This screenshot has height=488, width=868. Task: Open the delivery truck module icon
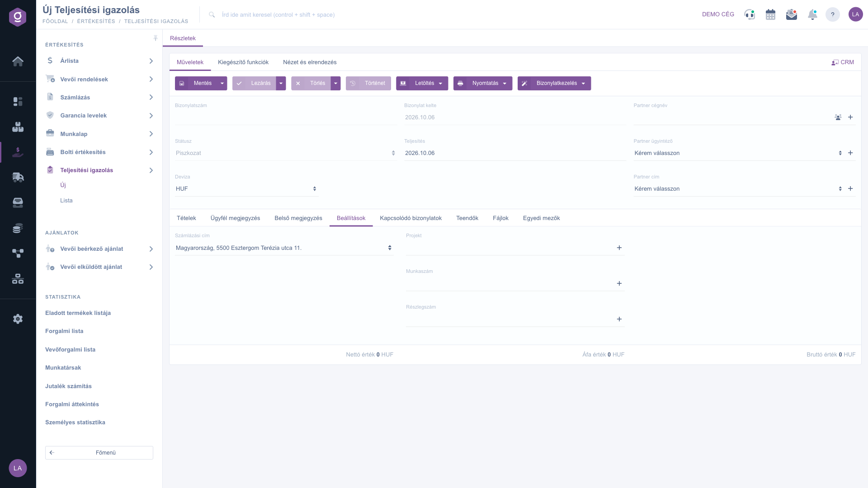[18, 177]
